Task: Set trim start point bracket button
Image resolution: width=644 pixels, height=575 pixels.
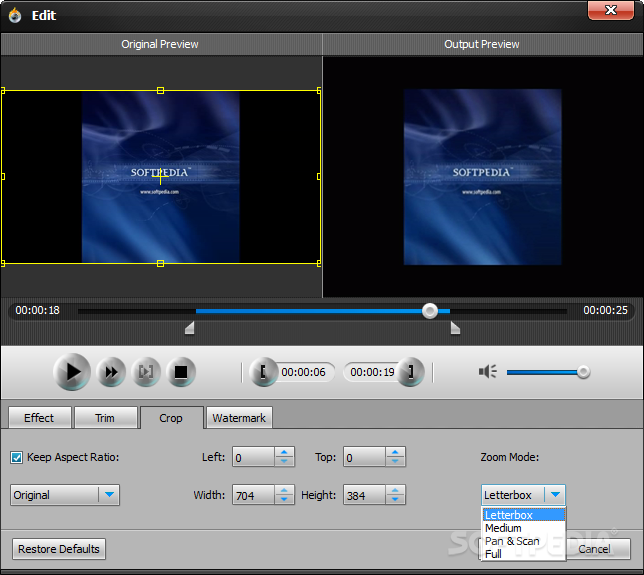Action: click(263, 372)
